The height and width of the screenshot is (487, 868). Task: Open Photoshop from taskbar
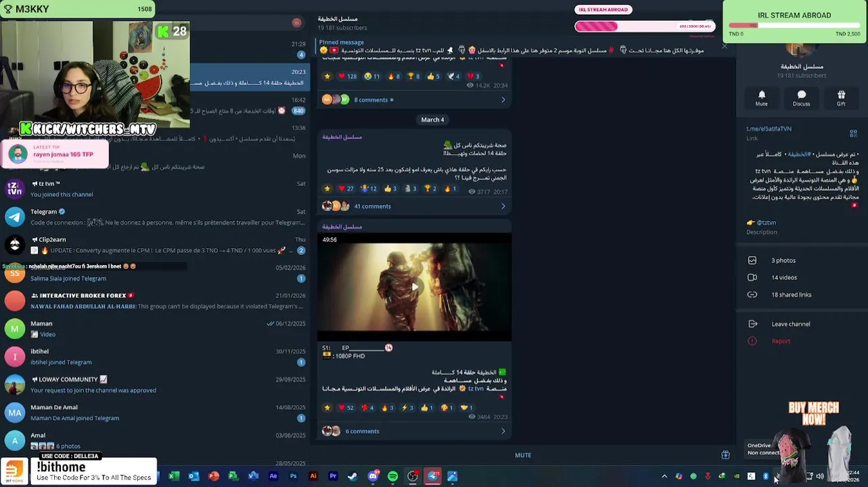click(x=293, y=476)
